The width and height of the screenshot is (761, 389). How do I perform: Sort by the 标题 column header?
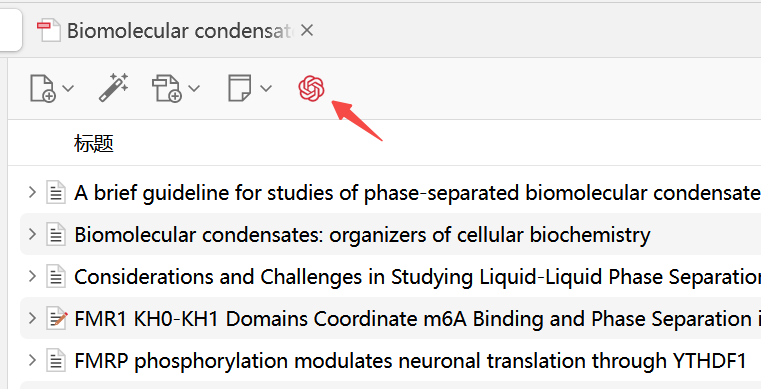tap(94, 144)
